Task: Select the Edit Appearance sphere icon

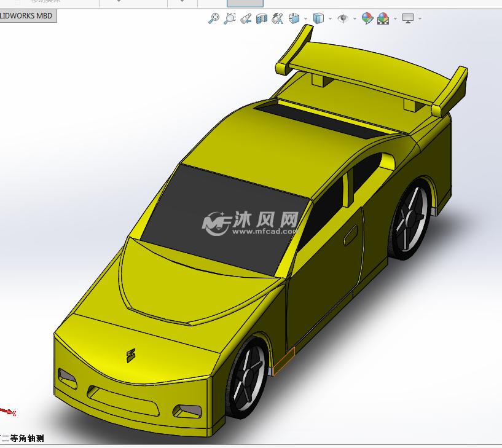Action: click(x=367, y=18)
